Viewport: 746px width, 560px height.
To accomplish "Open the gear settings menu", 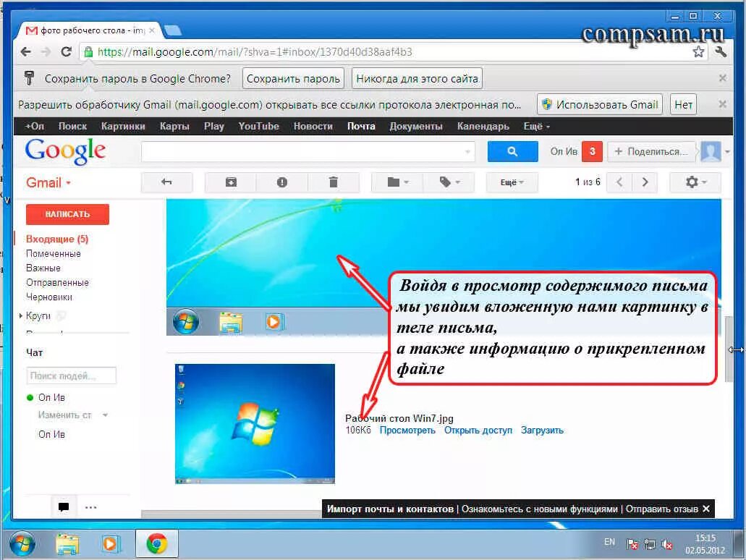I will coord(695,182).
